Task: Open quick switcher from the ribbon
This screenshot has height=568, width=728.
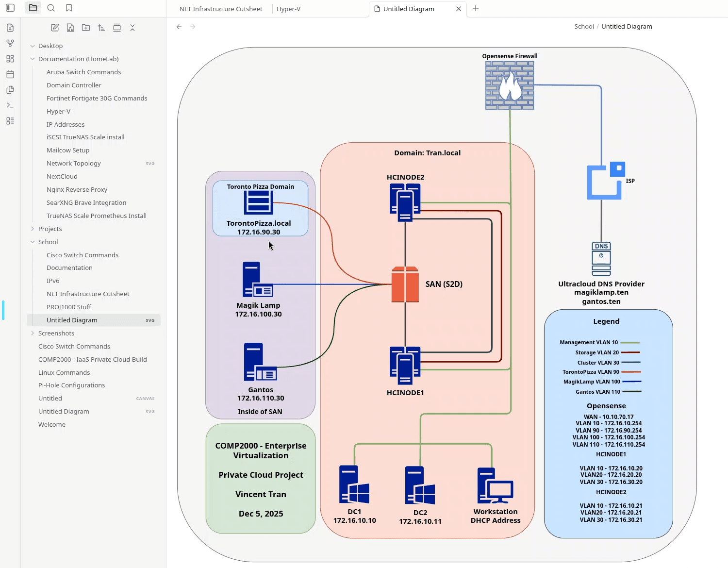Action: click(x=10, y=28)
